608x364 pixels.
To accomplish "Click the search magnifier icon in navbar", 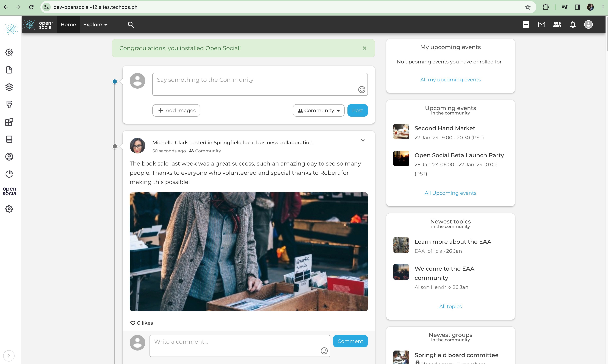I will coord(131,24).
